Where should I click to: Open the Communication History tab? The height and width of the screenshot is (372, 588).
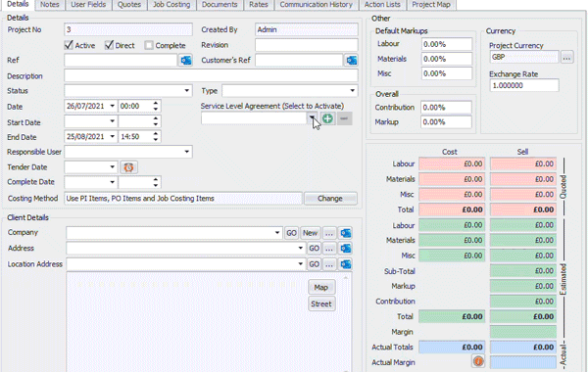point(317,5)
